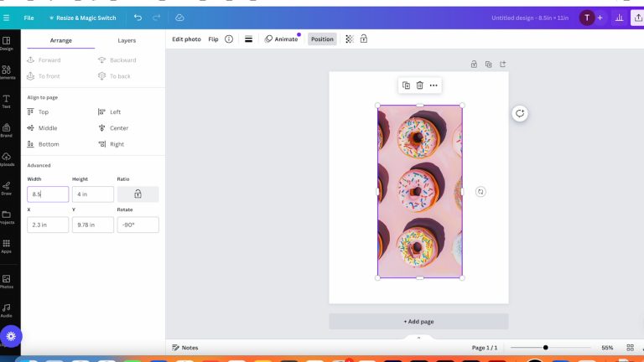644x362 pixels.
Task: Duplicate the selected image from the floating toolbar
Action: click(406, 85)
